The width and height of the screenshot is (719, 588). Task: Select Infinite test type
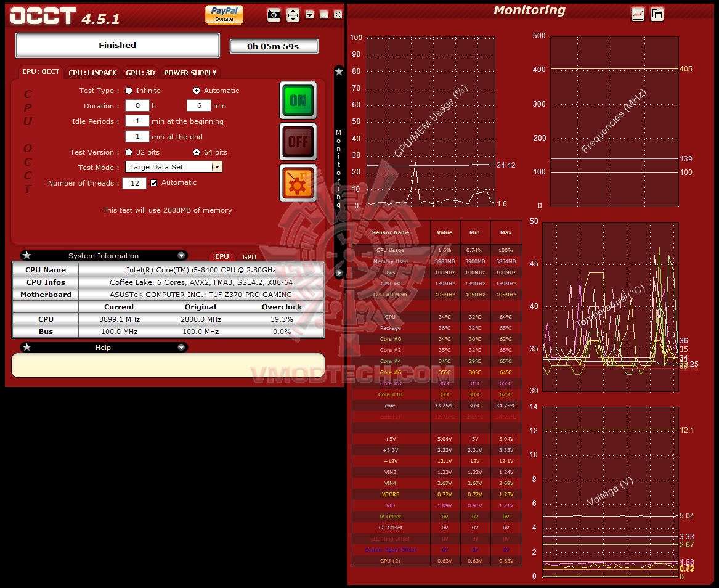(129, 91)
